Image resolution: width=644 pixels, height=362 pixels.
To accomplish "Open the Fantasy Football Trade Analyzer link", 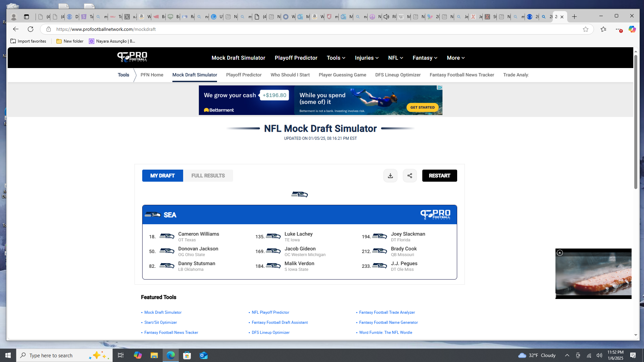I will 387,312.
